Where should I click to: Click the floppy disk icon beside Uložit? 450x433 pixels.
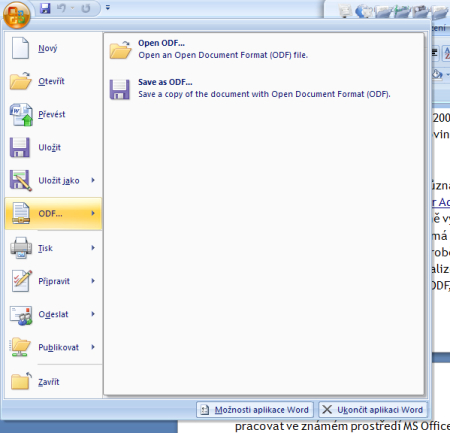(x=20, y=147)
